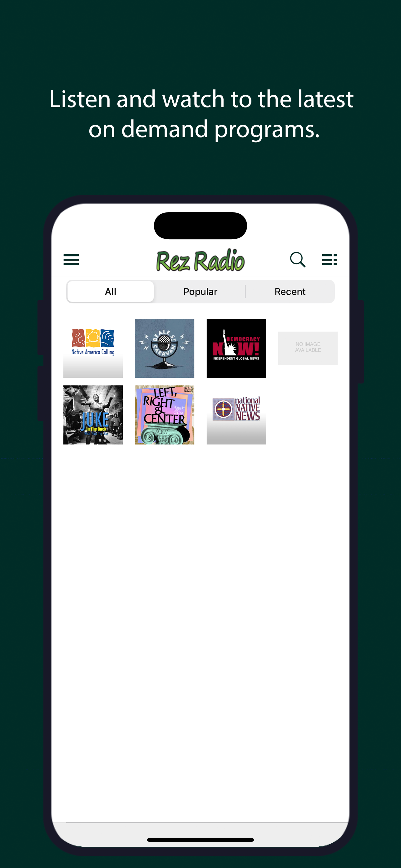Open Beale St Caravan program
401x868 pixels.
point(165,348)
